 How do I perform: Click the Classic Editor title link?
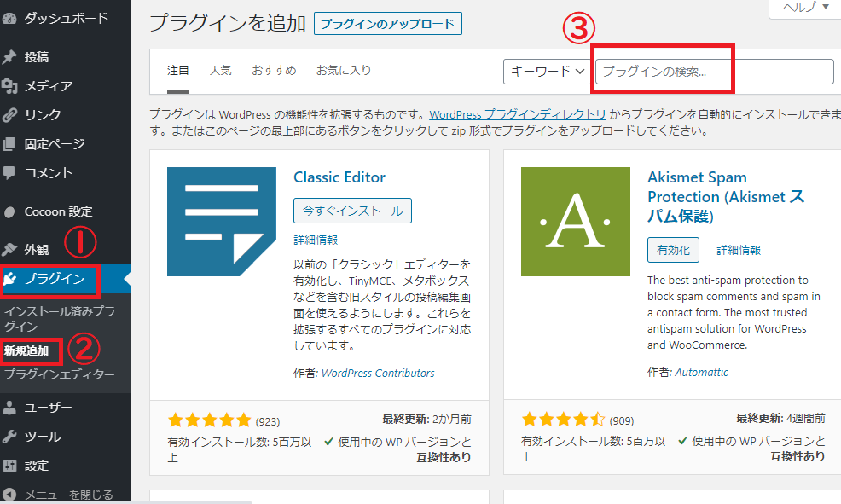coord(339,177)
